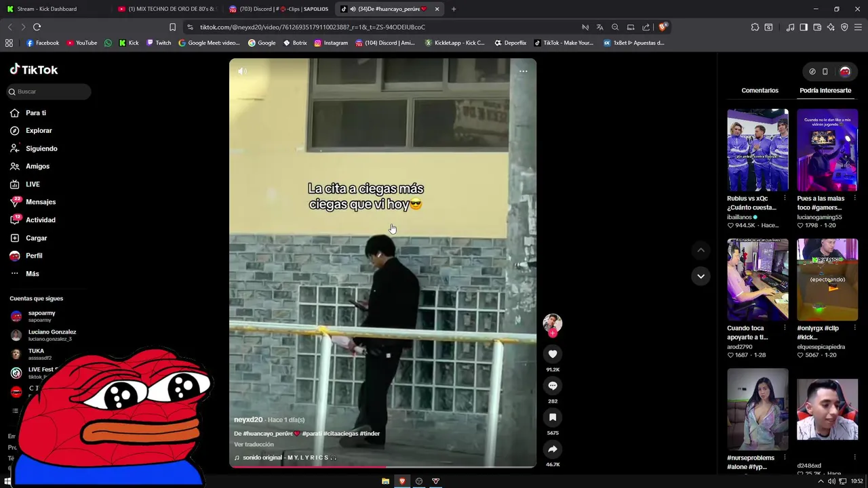Open the Twitch bookmark

coord(159,43)
